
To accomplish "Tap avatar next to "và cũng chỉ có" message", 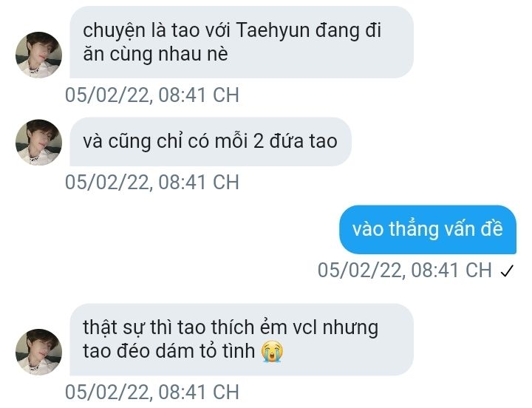I will click(38, 142).
